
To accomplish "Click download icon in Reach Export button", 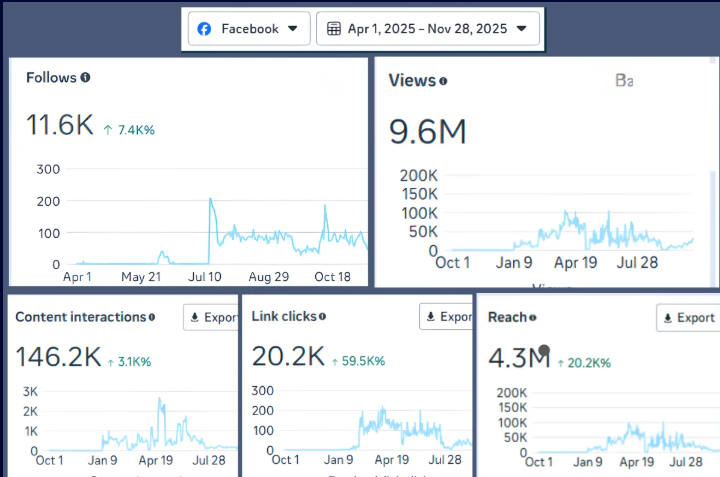I will coord(668,318).
